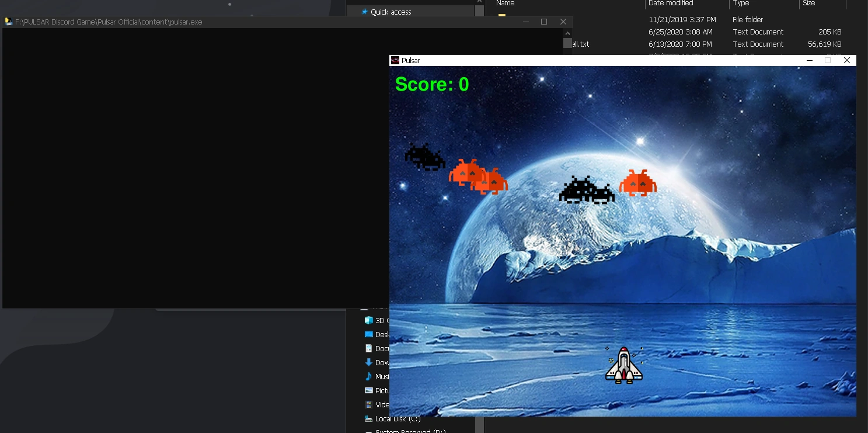
Task: Click the Quick access star icon
Action: 365,12
